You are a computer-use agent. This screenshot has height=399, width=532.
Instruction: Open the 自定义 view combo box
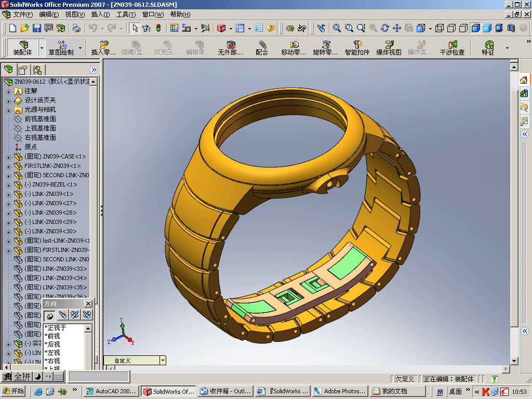click(135, 361)
